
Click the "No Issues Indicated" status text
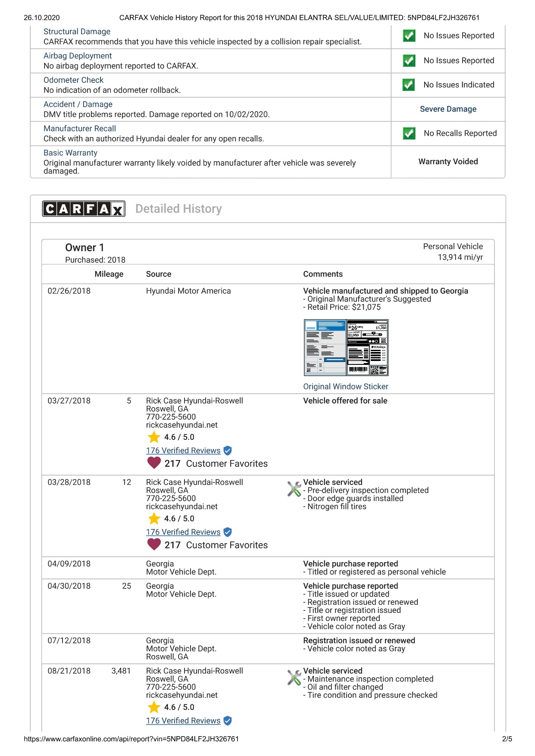(x=459, y=85)
